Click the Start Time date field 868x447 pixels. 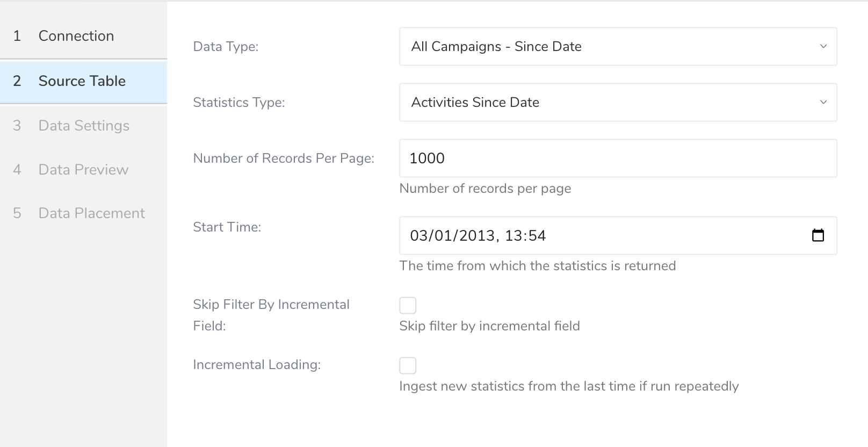click(x=591, y=236)
